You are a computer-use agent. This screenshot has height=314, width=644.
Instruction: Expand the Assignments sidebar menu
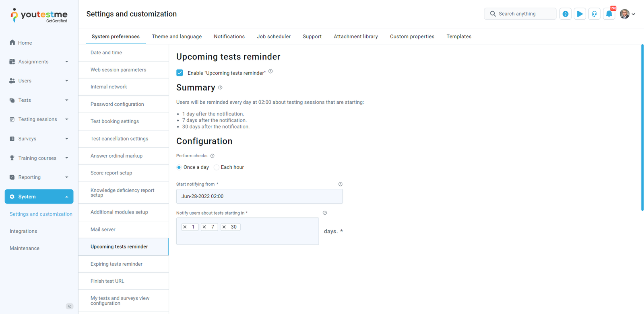coord(39,62)
